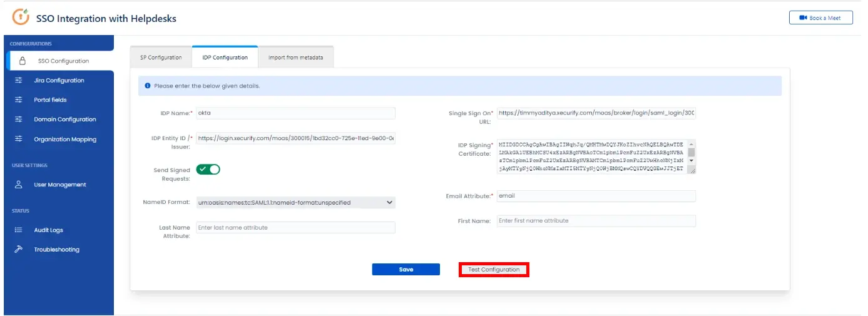868x316 pixels.
Task: Click the sliders icon beside Organization Mapping
Action: click(18, 139)
